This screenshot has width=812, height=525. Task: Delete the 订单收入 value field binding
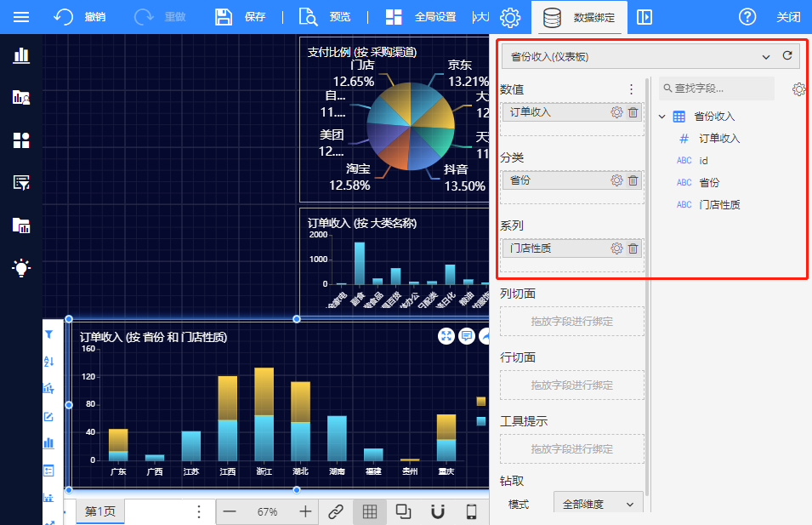[633, 112]
